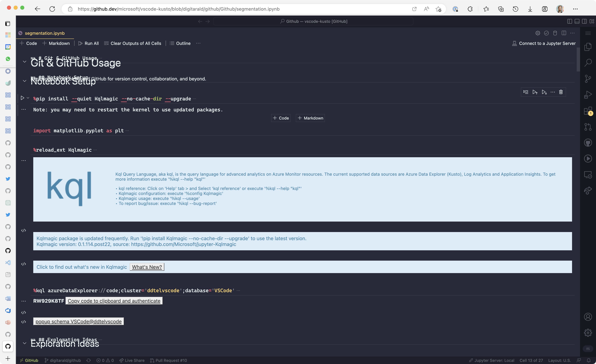
Task: Click the What's New? button
Action: click(x=147, y=267)
